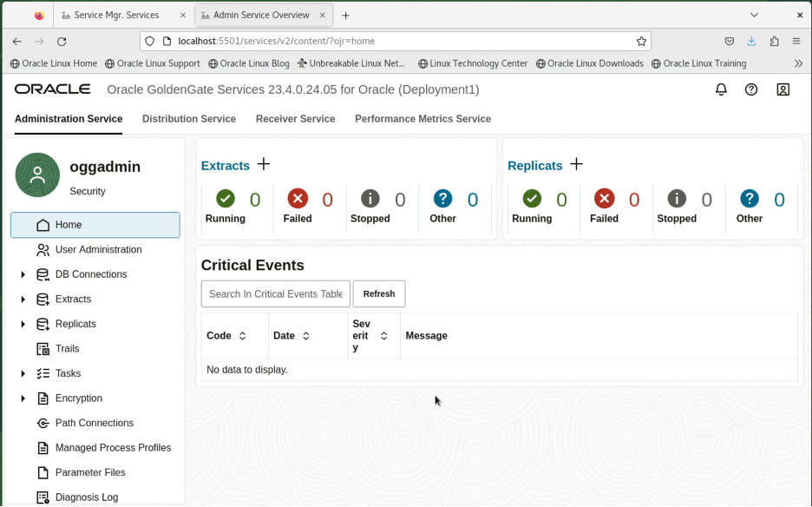Click the Extracts Stopped info icon
The height and width of the screenshot is (507, 812).
tap(370, 199)
